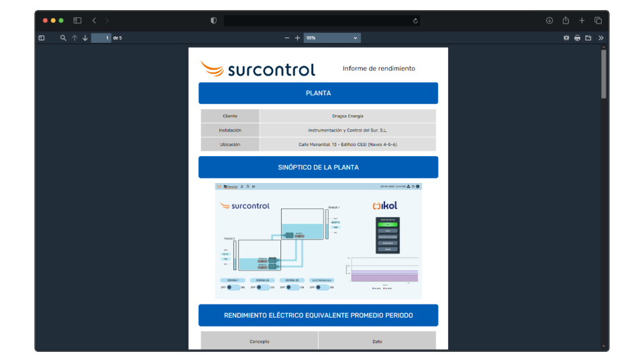Switch to presentation mode icon

click(566, 38)
